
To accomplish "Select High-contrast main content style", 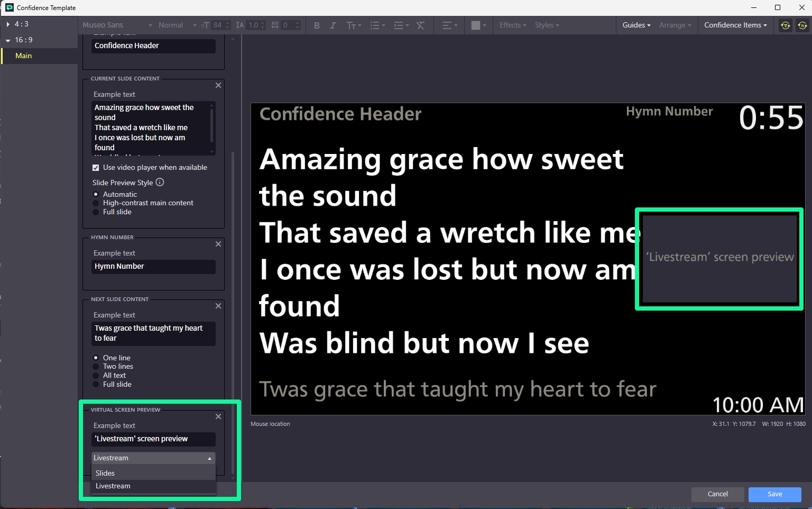I will (96, 203).
